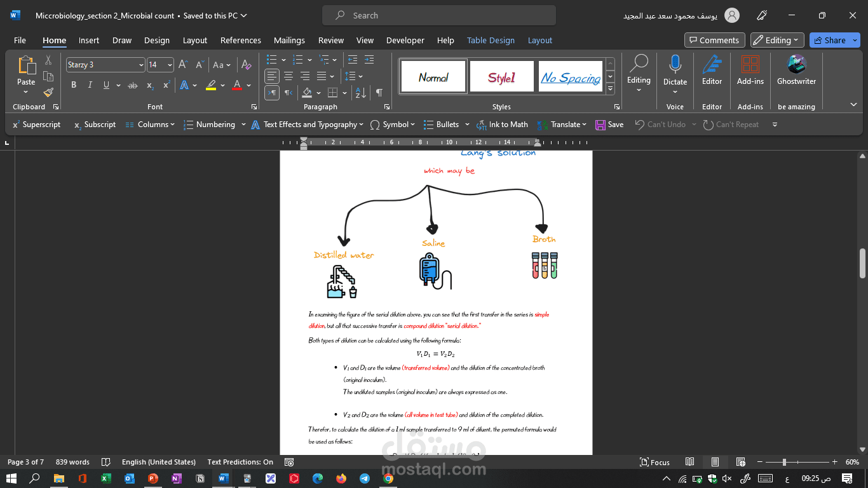Open the Editing mode dropdown near Share
The image size is (868, 488).
point(777,40)
